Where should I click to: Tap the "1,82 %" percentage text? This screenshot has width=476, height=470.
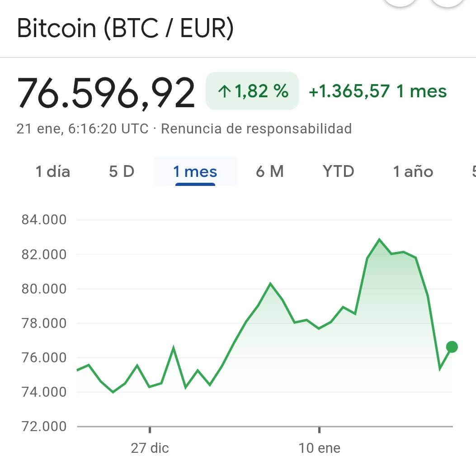point(262,91)
